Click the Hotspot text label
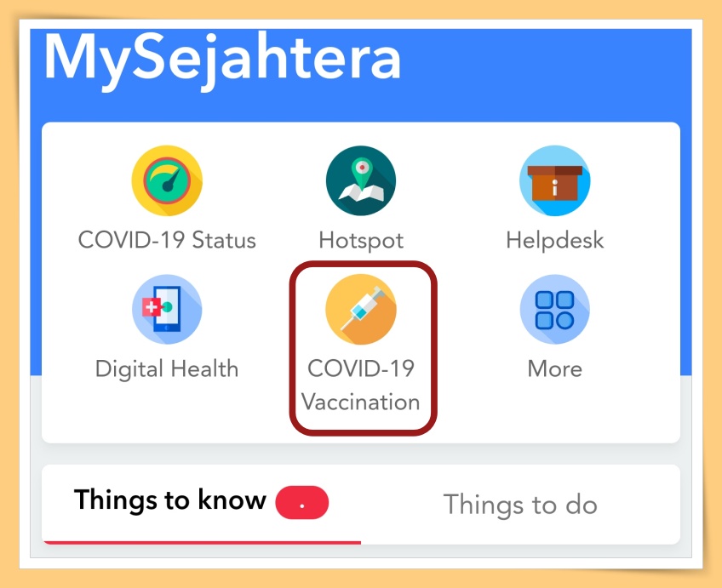The height and width of the screenshot is (588, 722). pyautogui.click(x=361, y=240)
